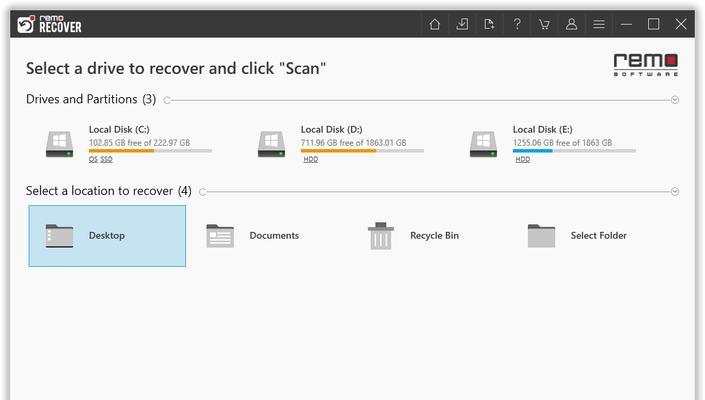Click the save recovery session icon
The image size is (705, 400).
(x=489, y=24)
